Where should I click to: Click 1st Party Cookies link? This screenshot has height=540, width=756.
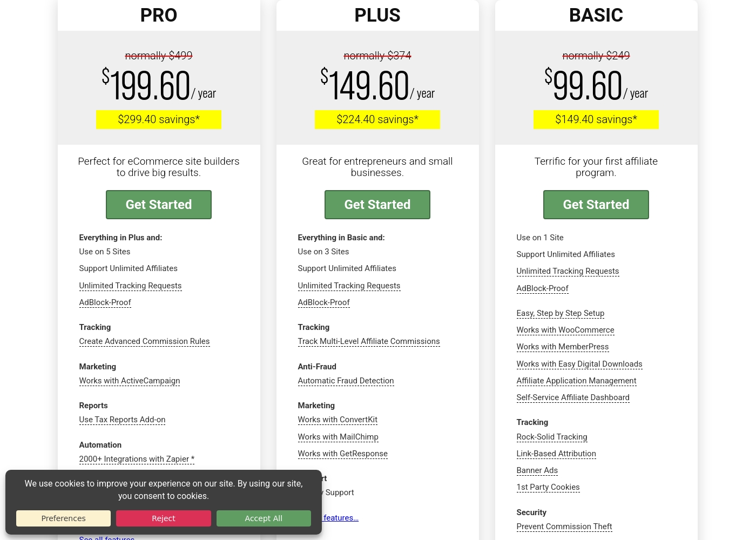pyautogui.click(x=548, y=487)
